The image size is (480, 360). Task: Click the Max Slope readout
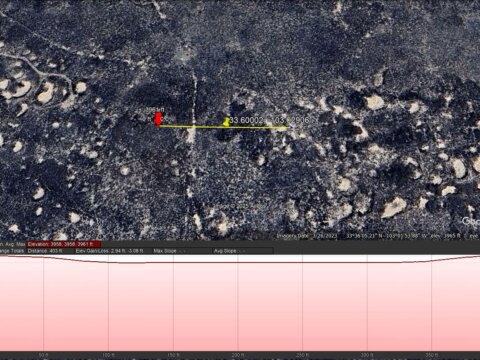click(169, 251)
